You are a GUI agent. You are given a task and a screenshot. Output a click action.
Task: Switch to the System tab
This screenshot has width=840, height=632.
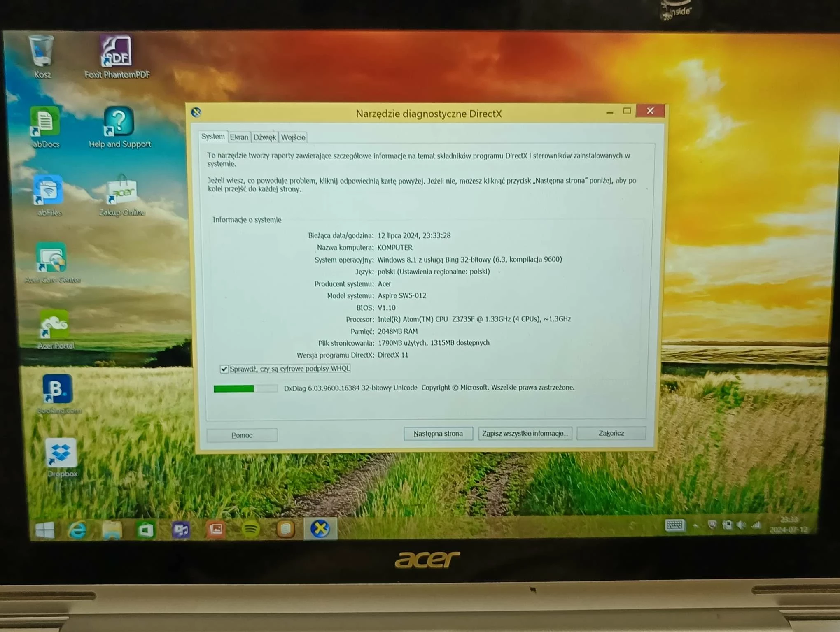pos(213,137)
